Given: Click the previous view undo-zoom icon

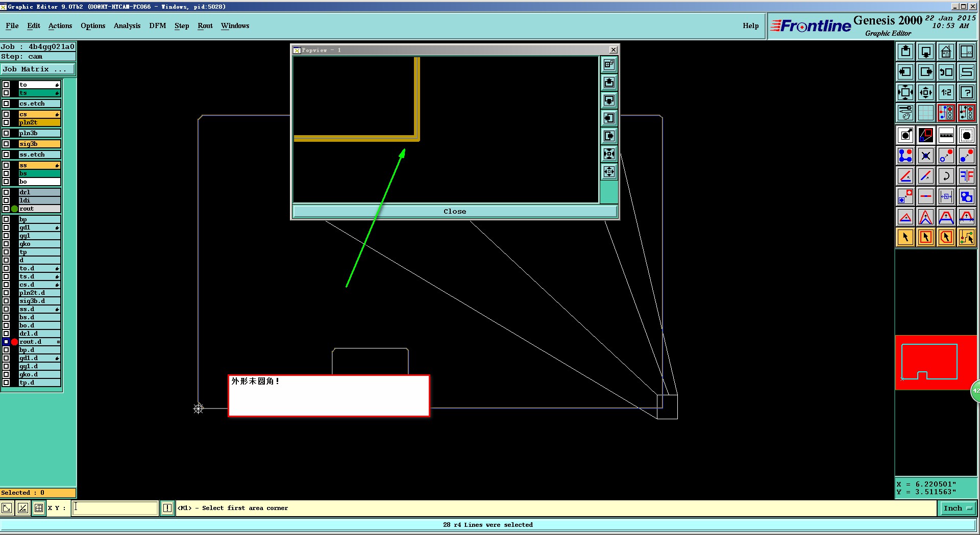Looking at the screenshot, I should click(946, 72).
